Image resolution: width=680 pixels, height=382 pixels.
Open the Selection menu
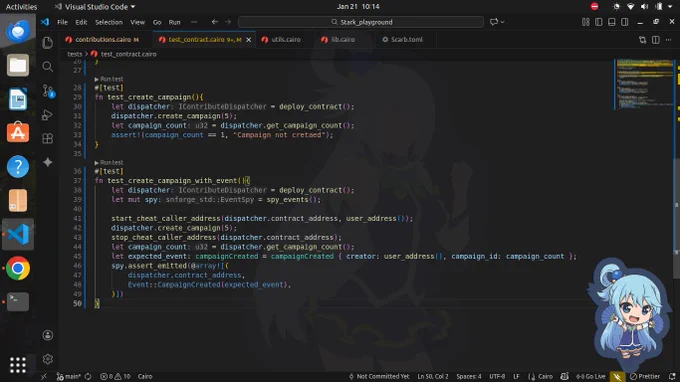tap(109, 22)
